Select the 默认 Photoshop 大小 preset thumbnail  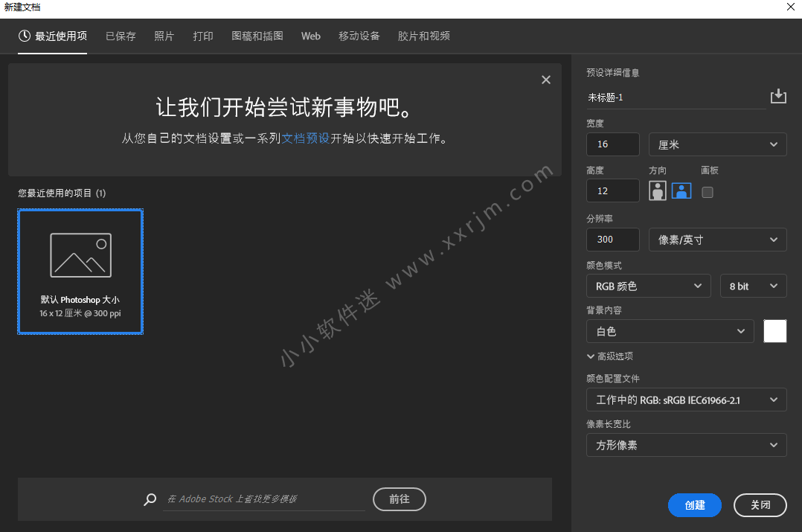click(80, 272)
